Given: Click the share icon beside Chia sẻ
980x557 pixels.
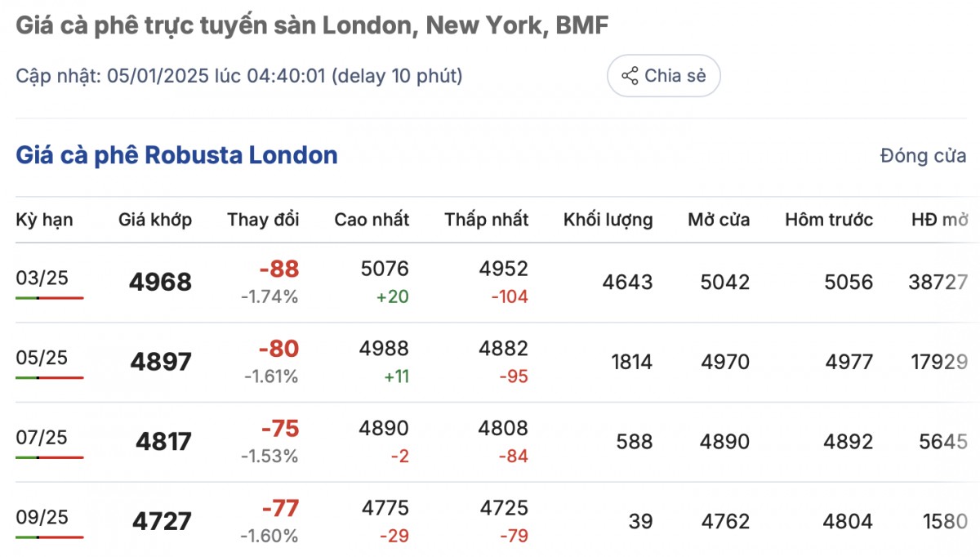Looking at the screenshot, I should point(630,76).
